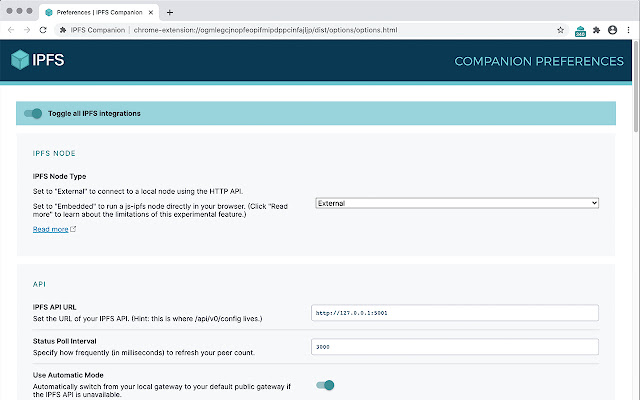Screen dimensions: 640x400
Task: Turn off the Use Automatic Mode toggle
Action: click(x=324, y=385)
